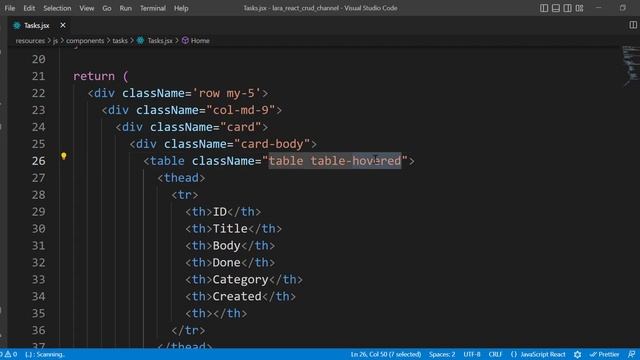The width and height of the screenshot is (640, 360).
Task: Click the closing </tr> tag on line 36
Action: (x=188, y=330)
